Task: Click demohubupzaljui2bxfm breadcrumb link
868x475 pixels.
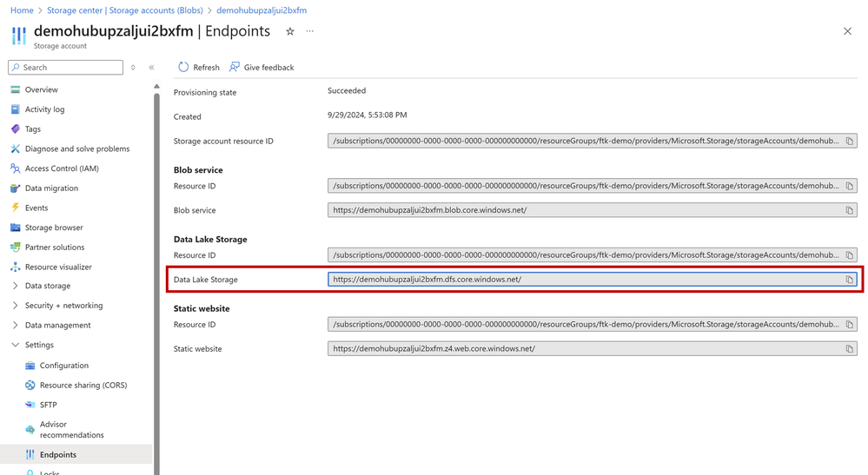Action: pos(262,10)
